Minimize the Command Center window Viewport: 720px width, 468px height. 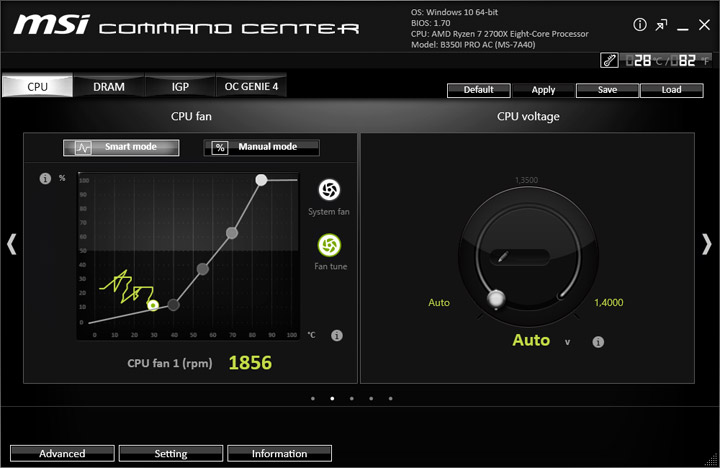click(x=683, y=29)
